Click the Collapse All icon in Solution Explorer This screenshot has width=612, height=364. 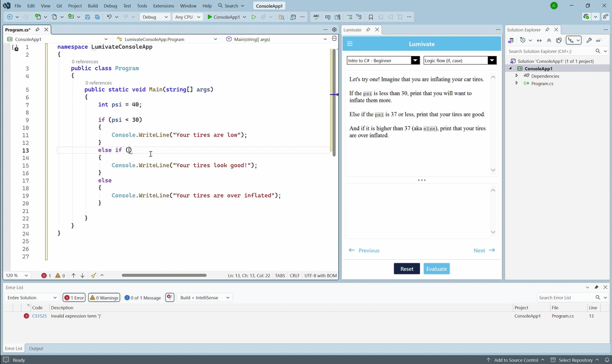click(549, 41)
